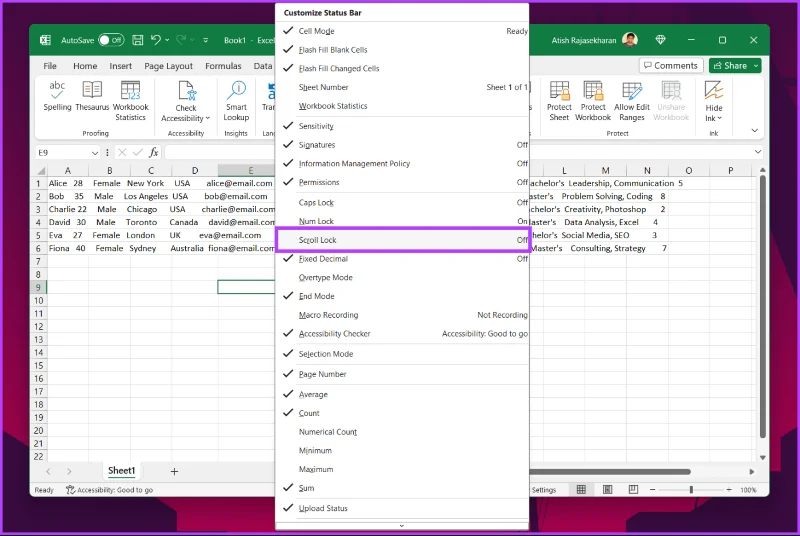Click the vertical scrollbar thumb
Screen dimensions: 800x536
click(x=762, y=306)
